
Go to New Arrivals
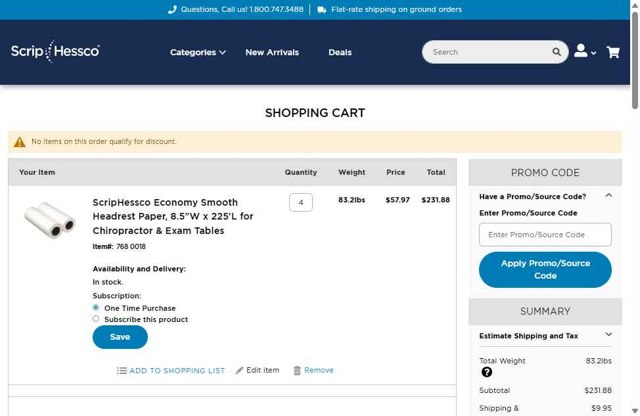(272, 52)
